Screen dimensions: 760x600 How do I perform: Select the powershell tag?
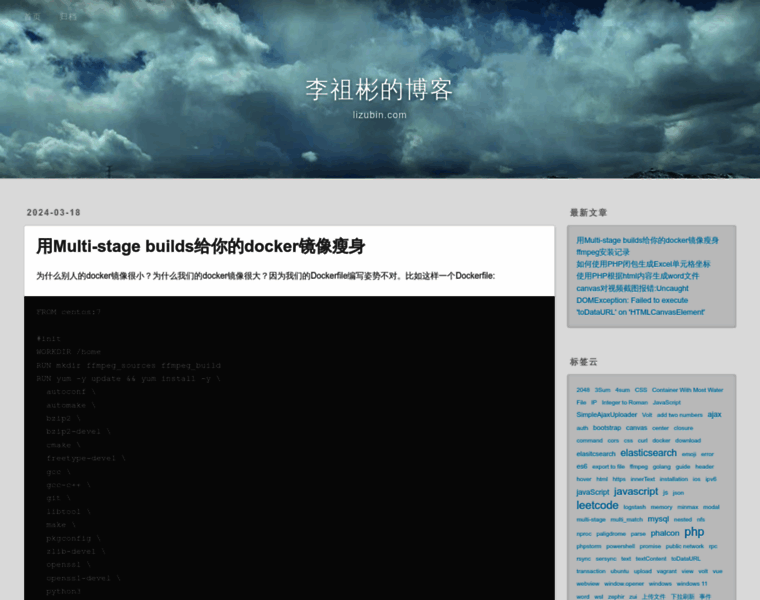coord(620,546)
